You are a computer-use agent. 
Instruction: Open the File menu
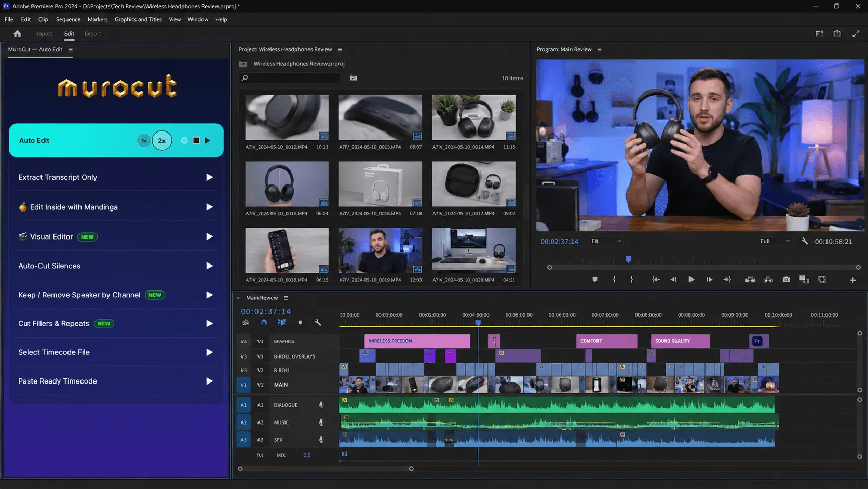click(9, 19)
